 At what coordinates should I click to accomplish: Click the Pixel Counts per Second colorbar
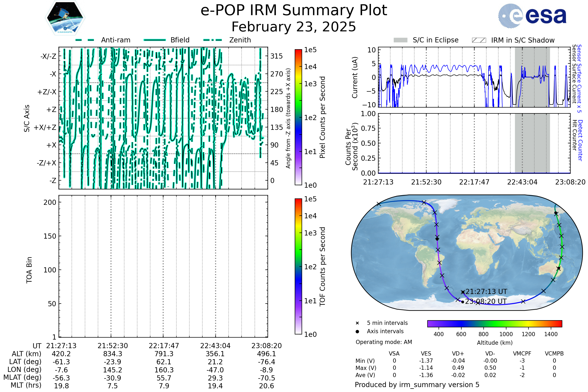point(298,117)
